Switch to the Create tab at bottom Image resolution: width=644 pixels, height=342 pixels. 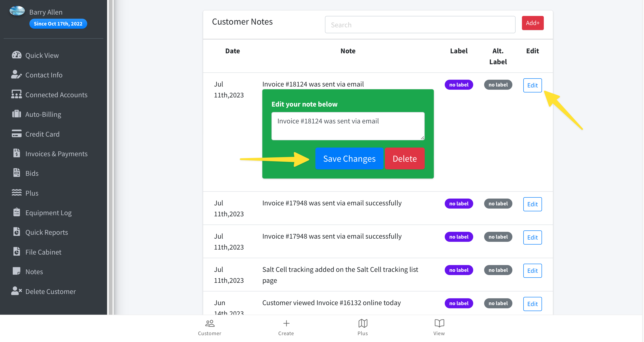(286, 327)
